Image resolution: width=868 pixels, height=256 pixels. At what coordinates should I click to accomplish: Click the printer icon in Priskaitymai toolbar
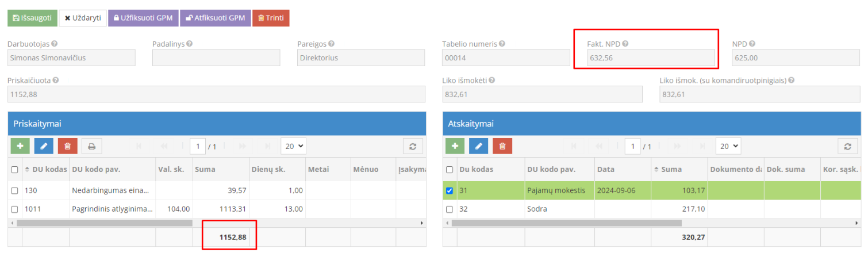pyautogui.click(x=91, y=146)
